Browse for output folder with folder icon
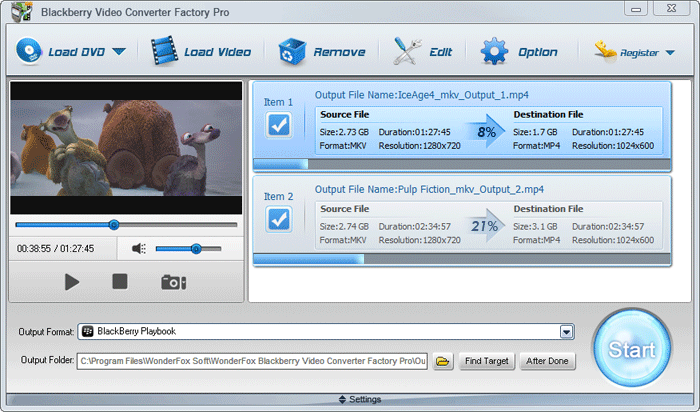The image size is (700, 412). (443, 361)
